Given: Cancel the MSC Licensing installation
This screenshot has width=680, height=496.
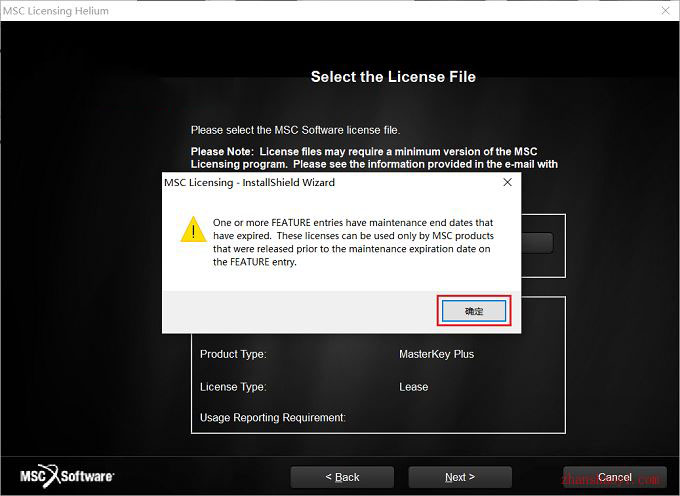Looking at the screenshot, I should pyautogui.click(x=615, y=477).
